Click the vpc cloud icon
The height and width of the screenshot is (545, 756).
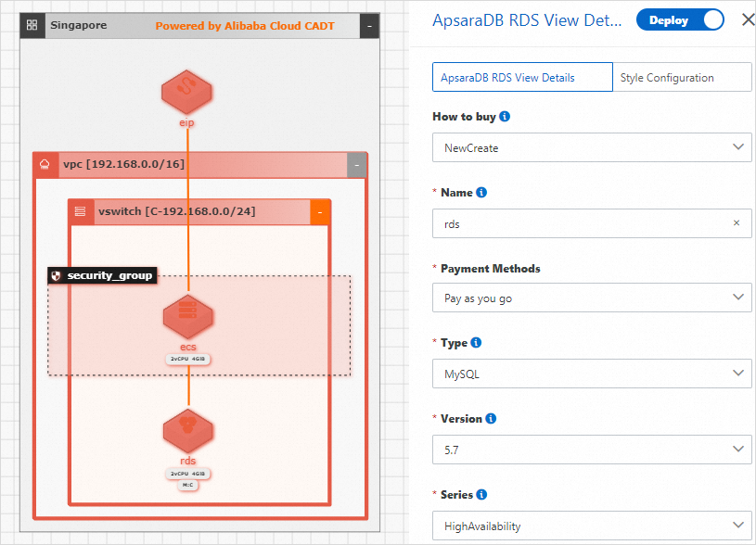click(x=45, y=165)
